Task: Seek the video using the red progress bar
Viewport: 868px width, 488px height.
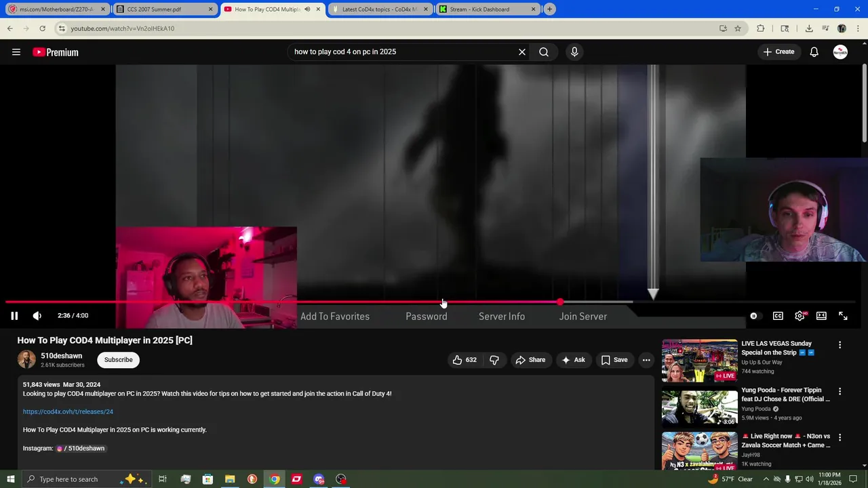Action: [x=430, y=302]
